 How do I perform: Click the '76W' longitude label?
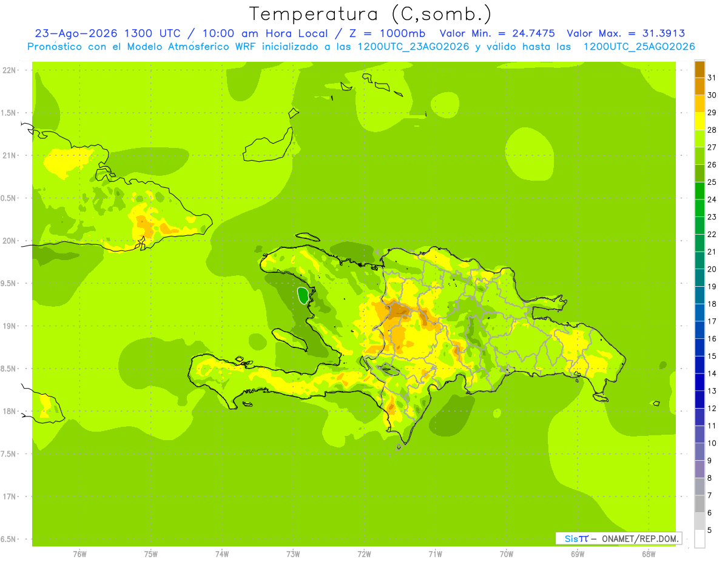pyautogui.click(x=79, y=555)
